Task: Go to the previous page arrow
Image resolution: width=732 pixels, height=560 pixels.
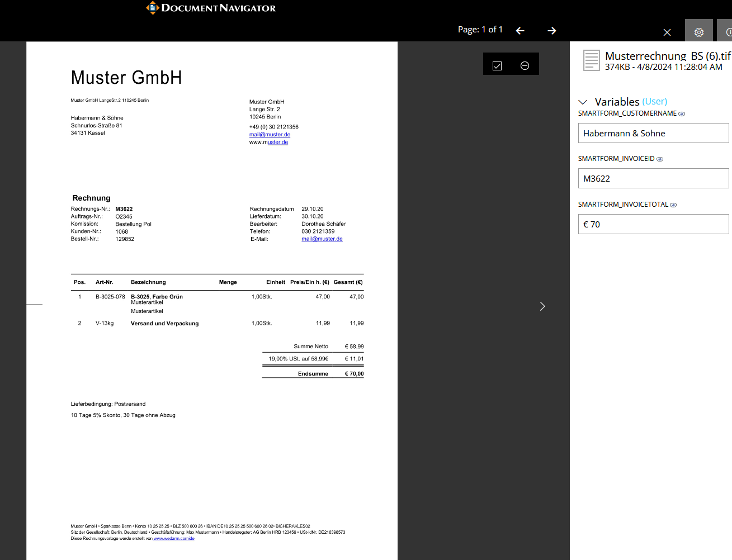Action: pos(520,31)
